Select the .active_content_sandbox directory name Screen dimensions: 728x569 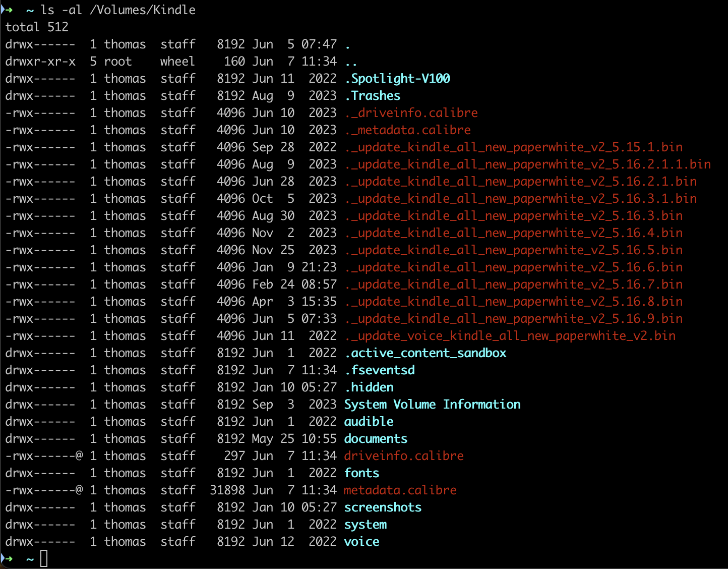click(x=426, y=353)
